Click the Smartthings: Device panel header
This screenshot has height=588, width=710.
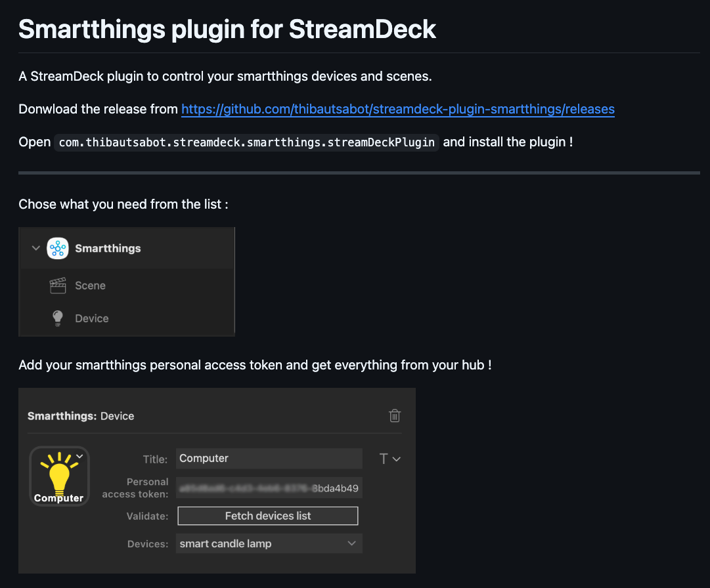(81, 416)
